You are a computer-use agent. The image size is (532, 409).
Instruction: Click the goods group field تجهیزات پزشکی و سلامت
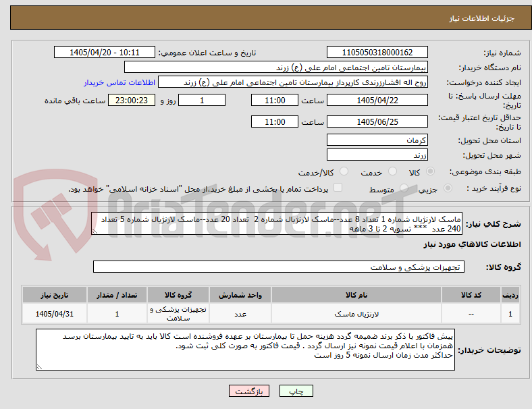point(279,267)
